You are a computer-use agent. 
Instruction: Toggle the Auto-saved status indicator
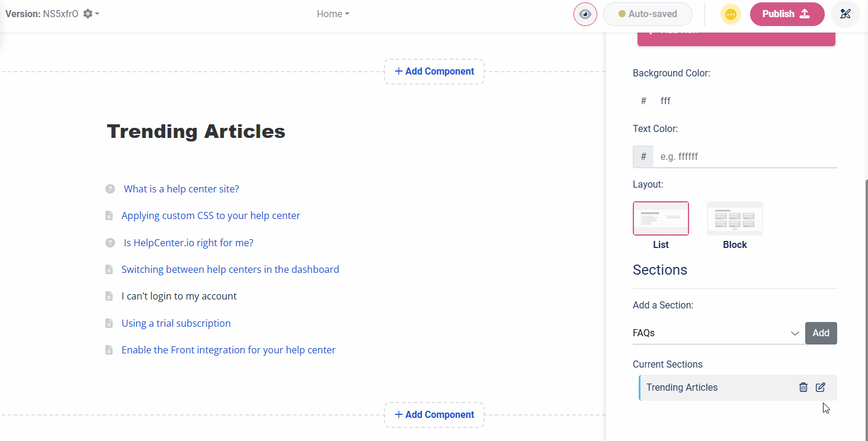pyautogui.click(x=648, y=14)
